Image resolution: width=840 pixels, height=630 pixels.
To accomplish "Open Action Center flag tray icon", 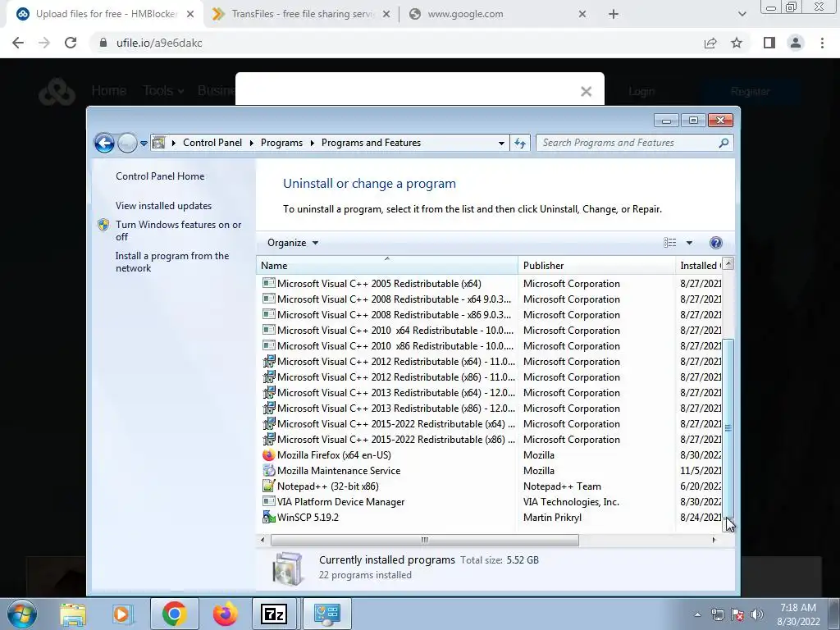I will (737, 614).
